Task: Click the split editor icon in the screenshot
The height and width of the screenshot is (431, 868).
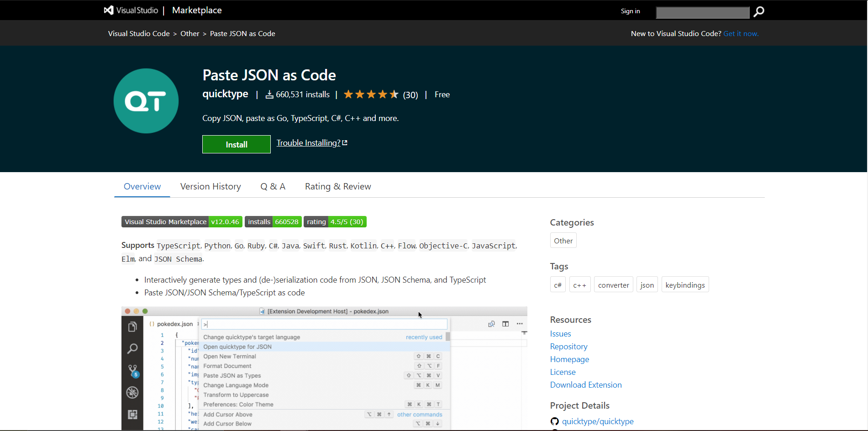Action: pos(505,324)
